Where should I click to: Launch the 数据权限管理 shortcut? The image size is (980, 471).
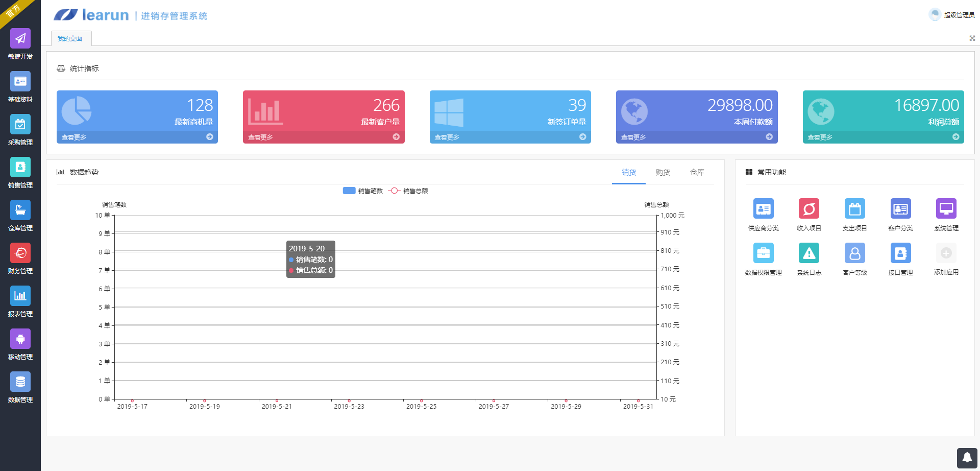[x=763, y=259]
